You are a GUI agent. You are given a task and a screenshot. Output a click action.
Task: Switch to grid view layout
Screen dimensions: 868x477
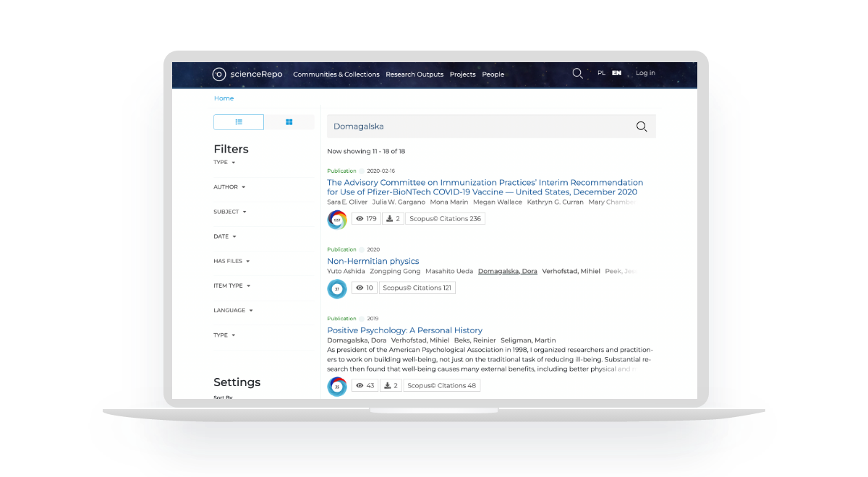pyautogui.click(x=289, y=122)
